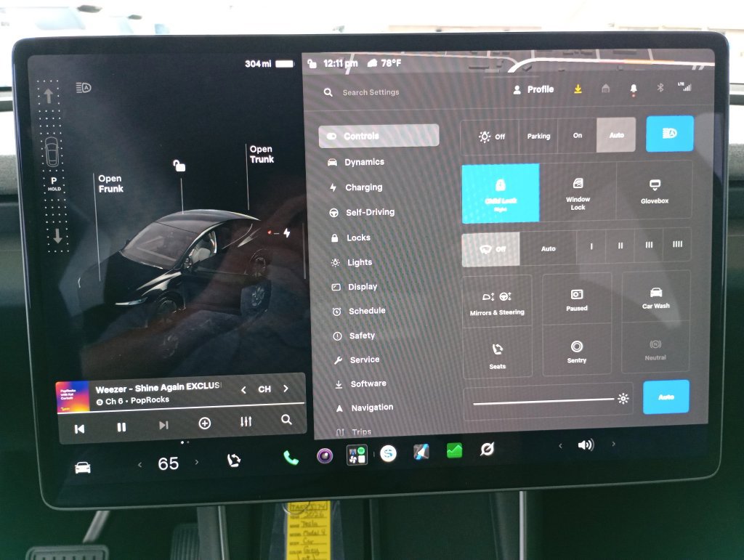Raise volume with right chevron

pos(613,444)
